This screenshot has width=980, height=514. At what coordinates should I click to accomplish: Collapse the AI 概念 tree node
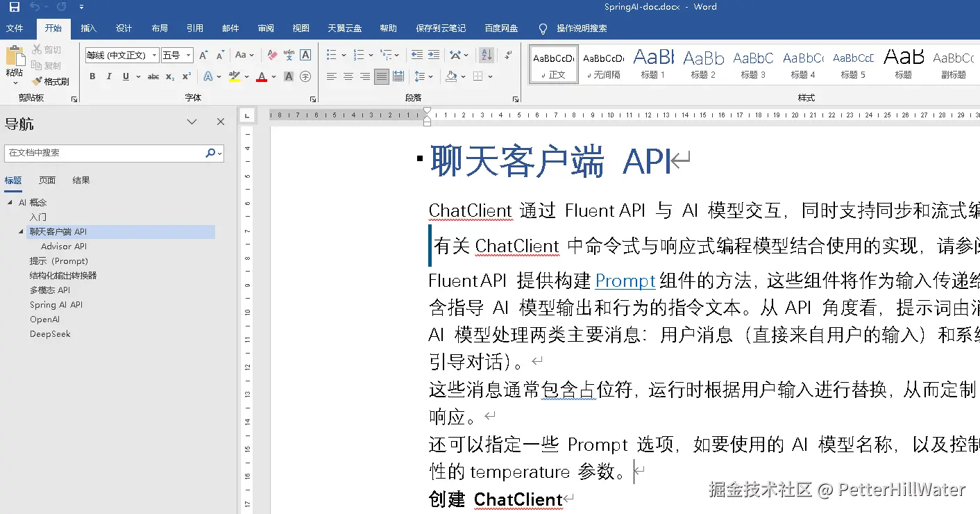[10, 203]
